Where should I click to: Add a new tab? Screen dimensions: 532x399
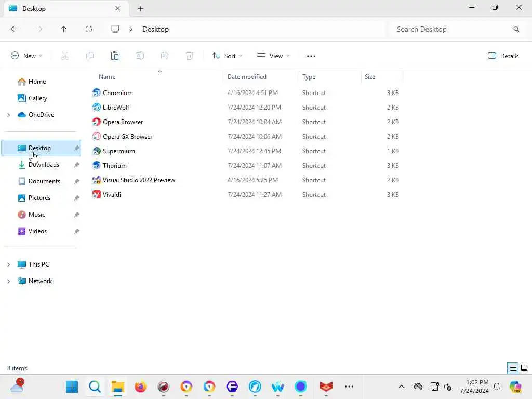coord(140,9)
